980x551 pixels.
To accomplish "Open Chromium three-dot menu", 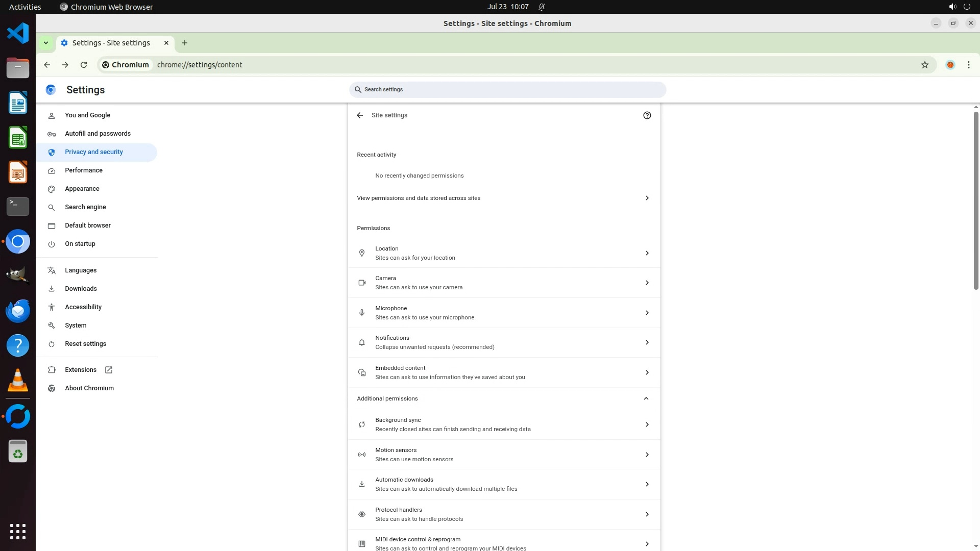I will (968, 65).
